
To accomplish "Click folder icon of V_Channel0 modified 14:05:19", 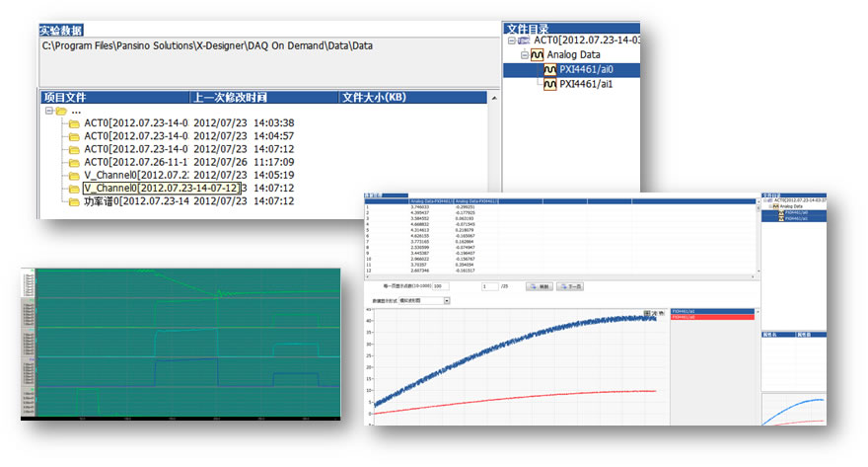I will click(x=73, y=175).
